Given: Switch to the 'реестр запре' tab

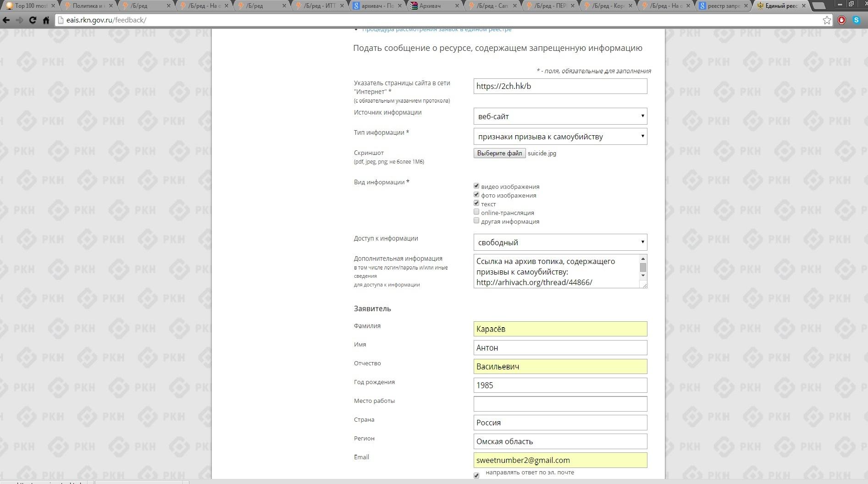Looking at the screenshot, I should [x=723, y=6].
